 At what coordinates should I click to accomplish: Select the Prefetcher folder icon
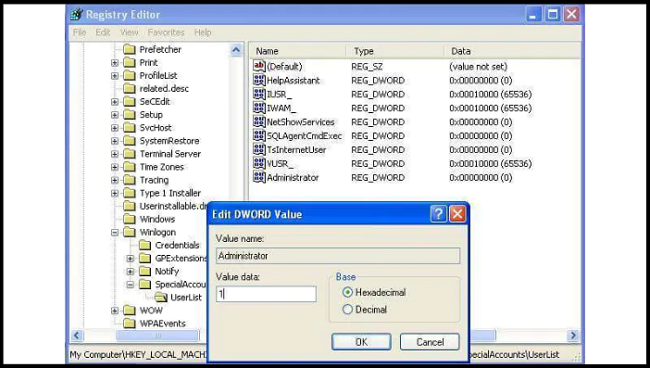(x=130, y=49)
